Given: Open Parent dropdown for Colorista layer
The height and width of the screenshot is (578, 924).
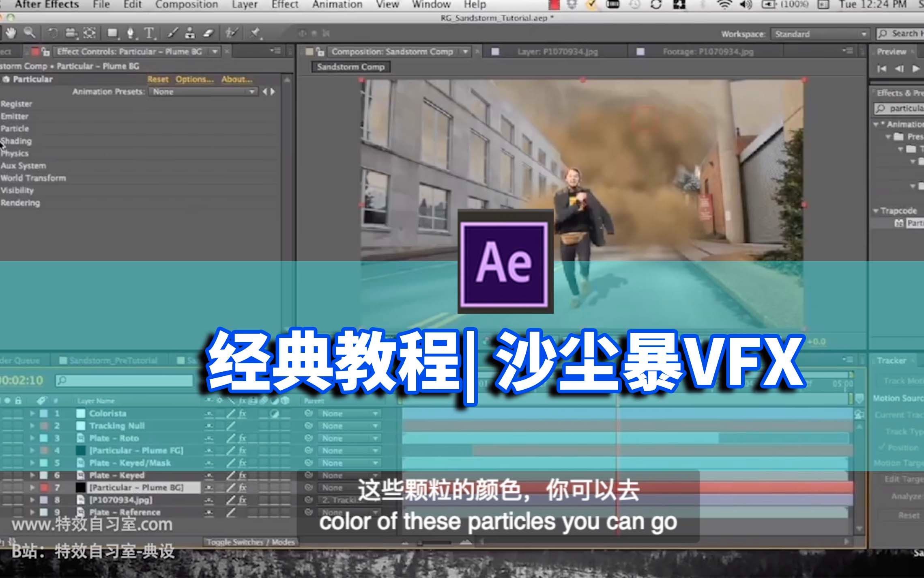Looking at the screenshot, I should tap(350, 414).
